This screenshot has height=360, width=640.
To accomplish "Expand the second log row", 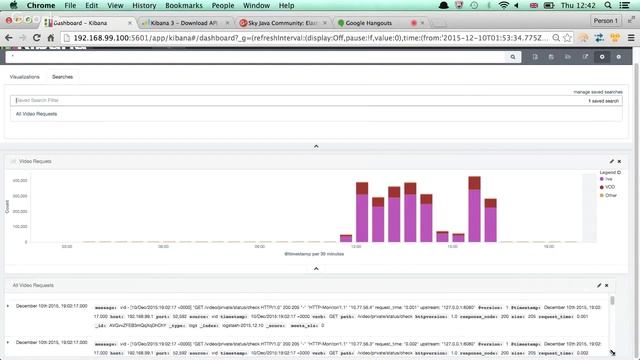I will click(8, 342).
